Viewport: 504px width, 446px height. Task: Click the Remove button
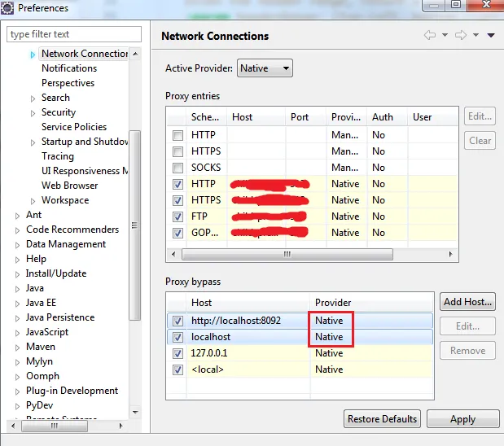click(x=467, y=351)
